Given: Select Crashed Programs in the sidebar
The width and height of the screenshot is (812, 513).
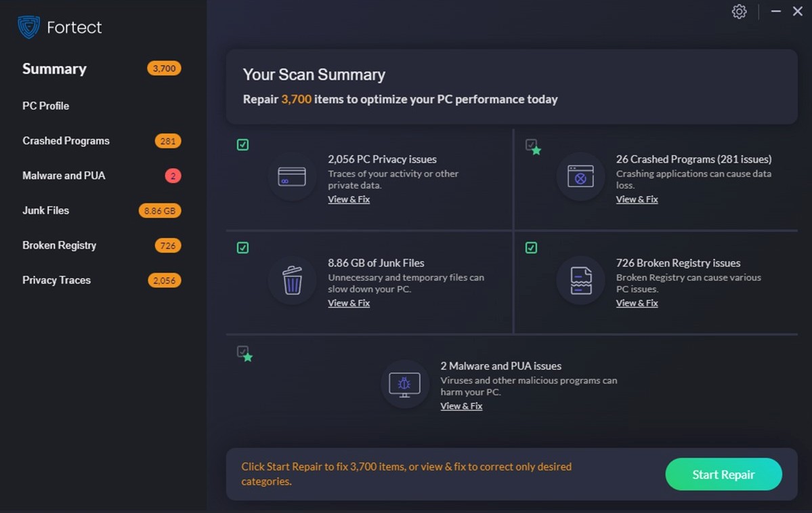Looking at the screenshot, I should click(66, 141).
